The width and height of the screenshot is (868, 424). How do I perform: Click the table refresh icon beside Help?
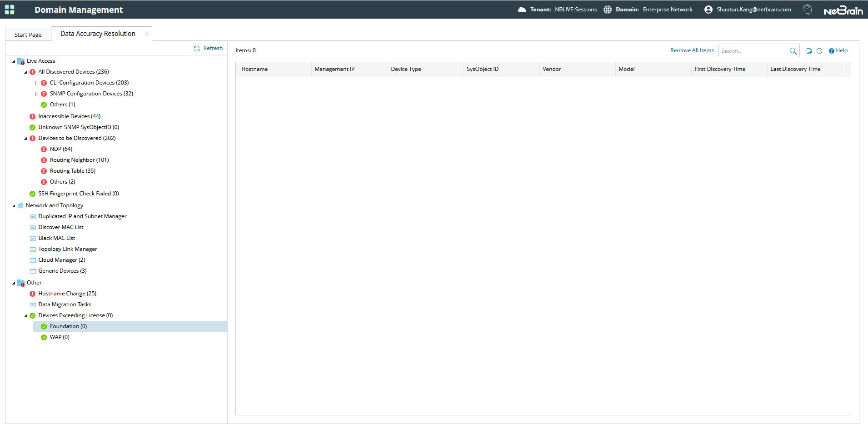[x=819, y=51]
